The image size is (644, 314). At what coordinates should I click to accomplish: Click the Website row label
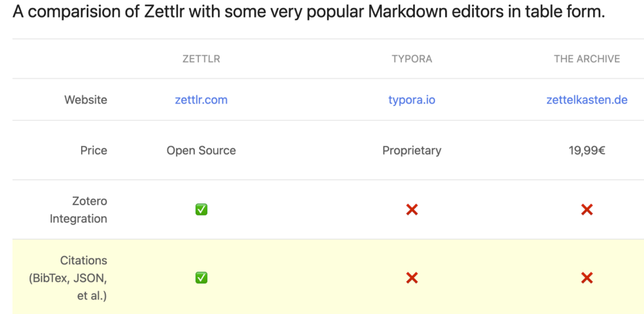coord(86,100)
